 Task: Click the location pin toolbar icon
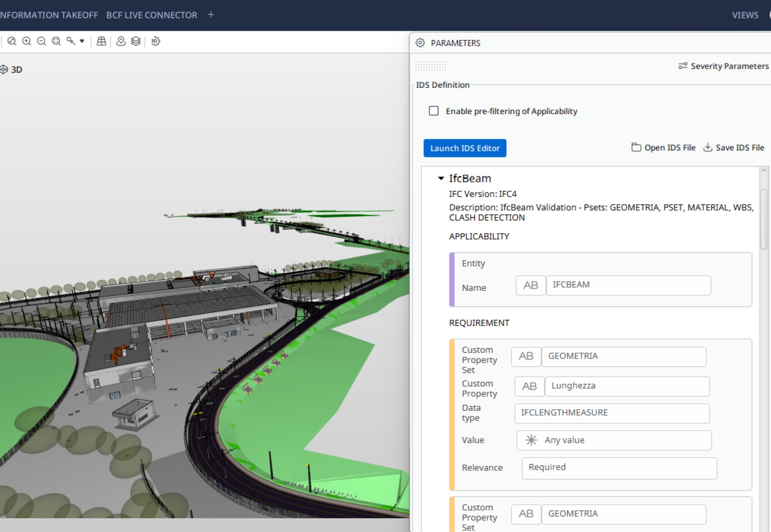tap(121, 41)
